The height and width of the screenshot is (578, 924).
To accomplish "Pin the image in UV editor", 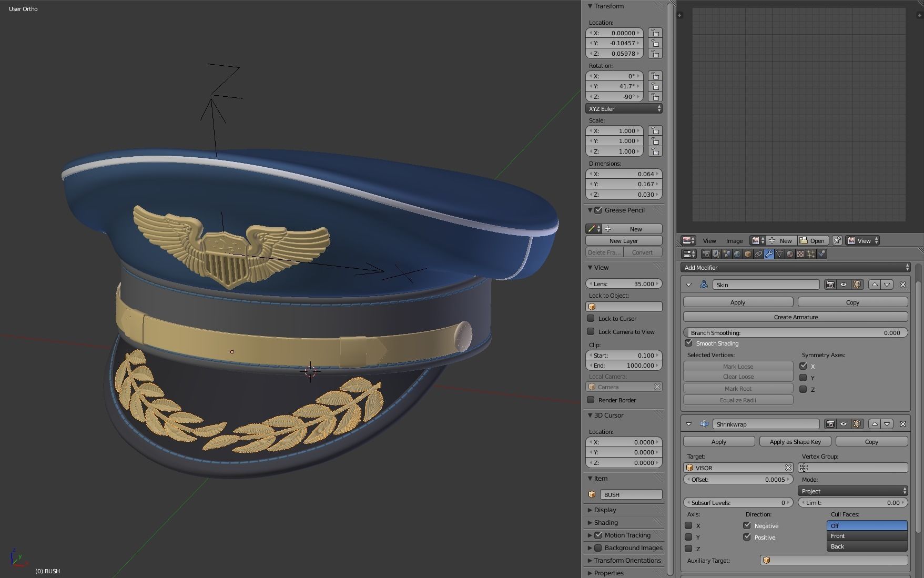I will coord(837,240).
